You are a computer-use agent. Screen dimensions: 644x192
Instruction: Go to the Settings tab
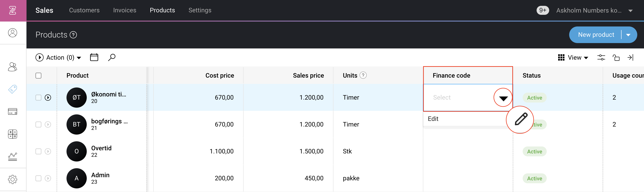pyautogui.click(x=200, y=10)
